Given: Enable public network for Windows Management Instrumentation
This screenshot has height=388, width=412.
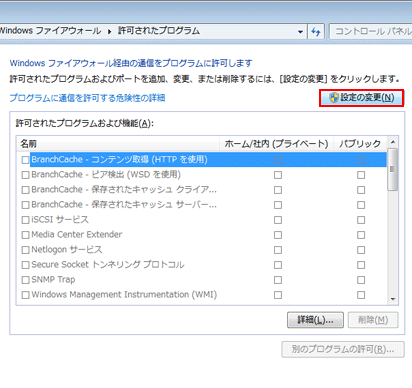Looking at the screenshot, I should (x=361, y=295).
